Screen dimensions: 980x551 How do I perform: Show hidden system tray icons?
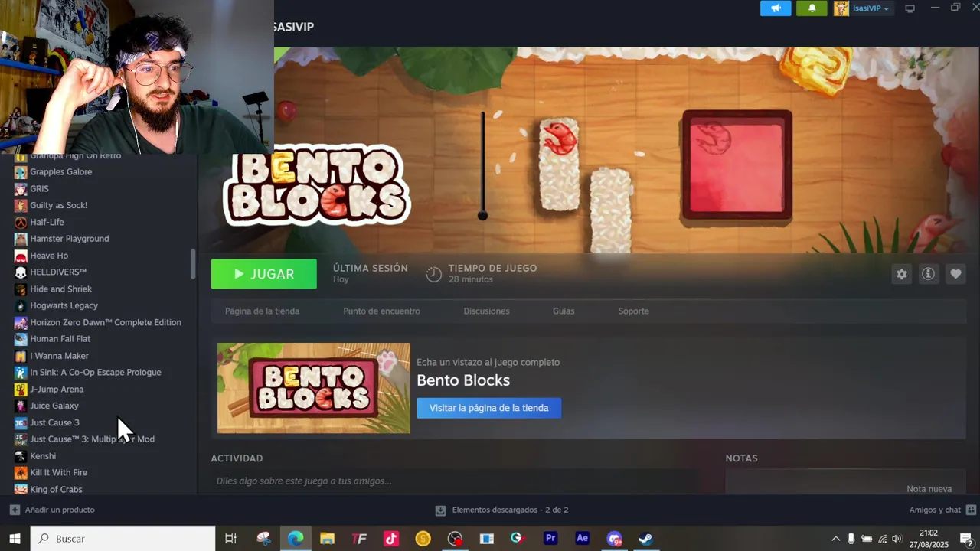(x=835, y=539)
